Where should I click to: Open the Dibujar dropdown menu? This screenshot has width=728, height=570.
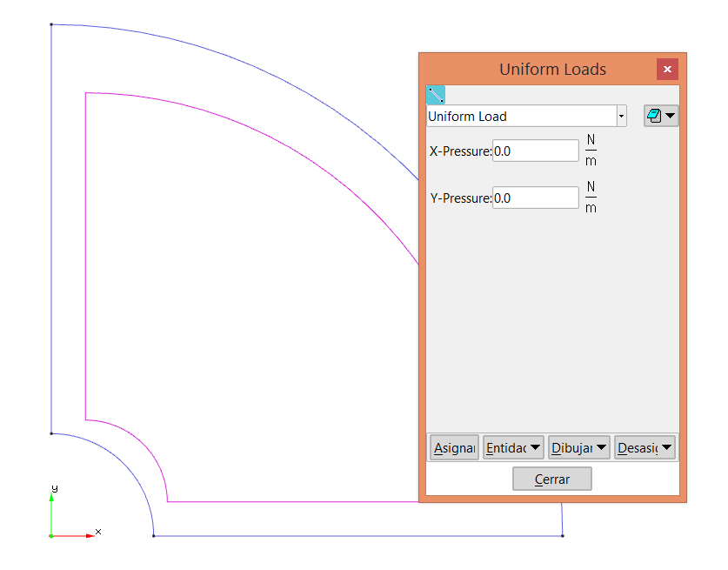tap(578, 448)
